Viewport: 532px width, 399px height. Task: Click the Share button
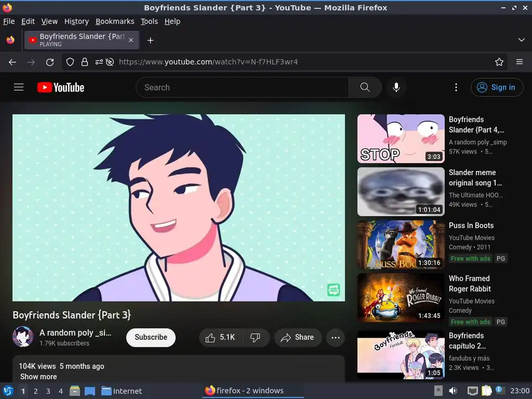tap(298, 338)
